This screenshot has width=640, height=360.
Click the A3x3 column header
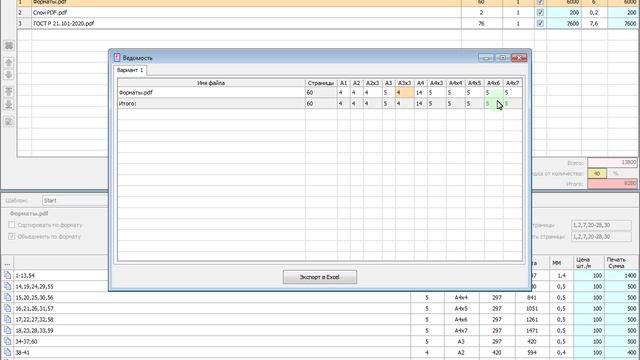pyautogui.click(x=404, y=83)
